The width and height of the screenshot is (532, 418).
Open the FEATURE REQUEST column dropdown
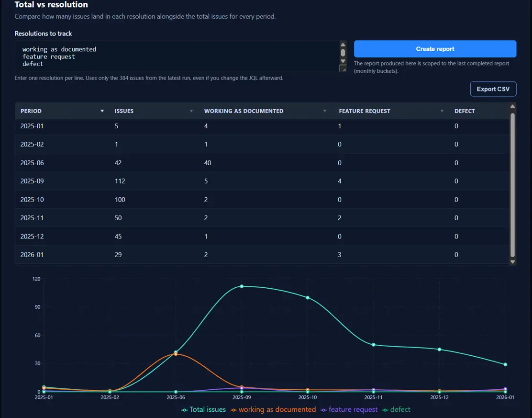point(442,111)
